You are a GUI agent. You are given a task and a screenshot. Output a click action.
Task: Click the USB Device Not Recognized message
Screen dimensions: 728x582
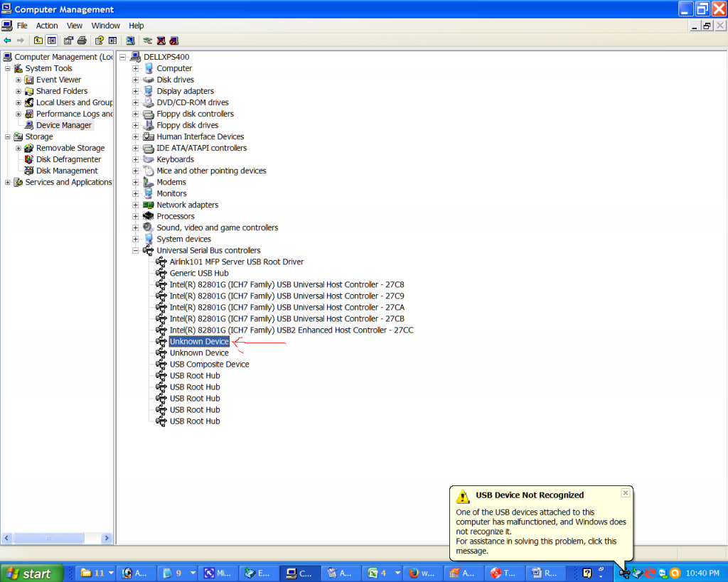541,532
